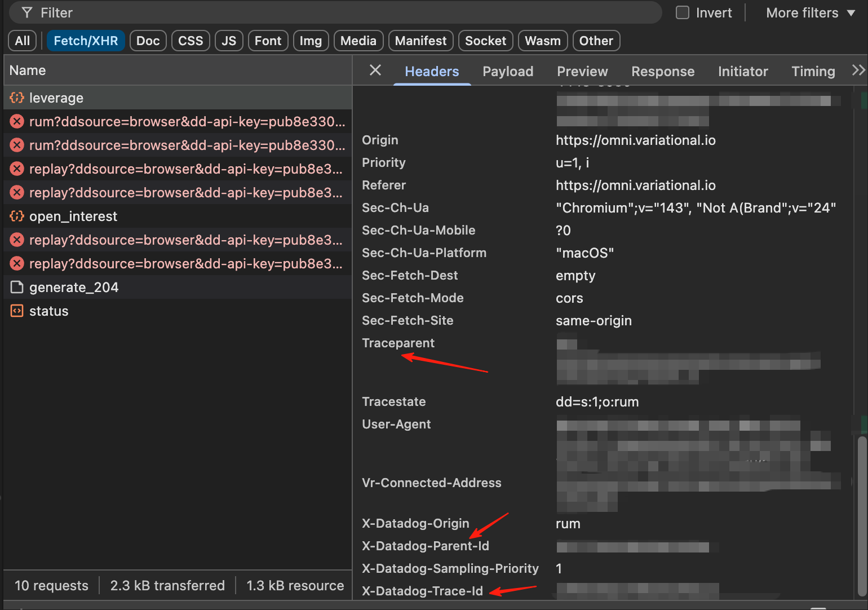868x610 pixels.
Task: Click the User-Agent header name
Action: click(x=396, y=424)
